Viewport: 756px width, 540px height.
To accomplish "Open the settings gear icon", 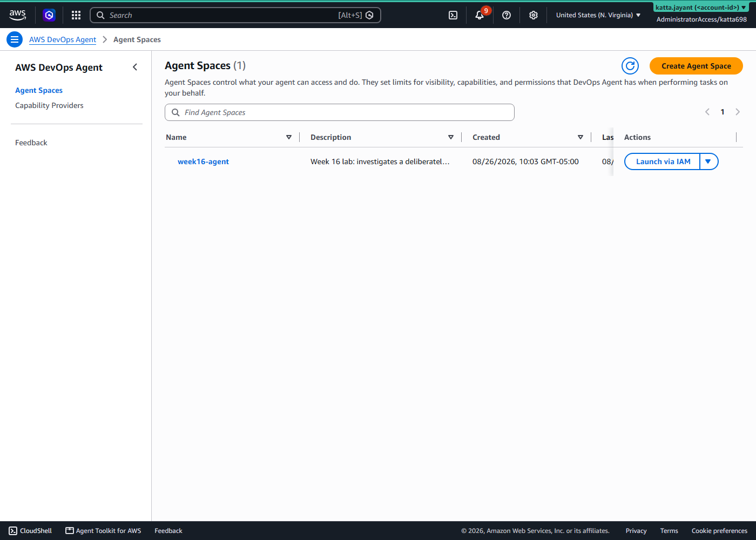I will (534, 15).
